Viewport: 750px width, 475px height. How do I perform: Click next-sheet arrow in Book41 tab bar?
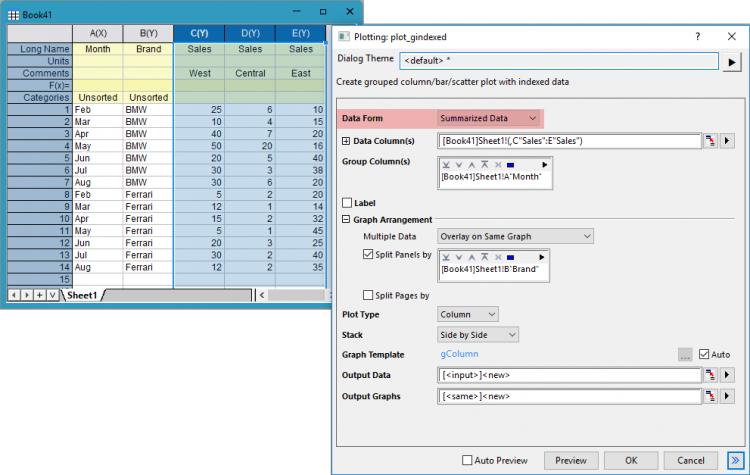pyautogui.click(x=27, y=295)
